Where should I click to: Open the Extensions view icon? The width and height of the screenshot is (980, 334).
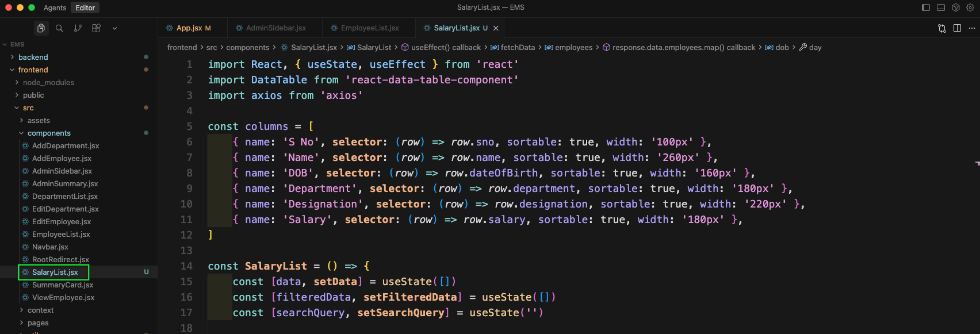pyautogui.click(x=96, y=28)
